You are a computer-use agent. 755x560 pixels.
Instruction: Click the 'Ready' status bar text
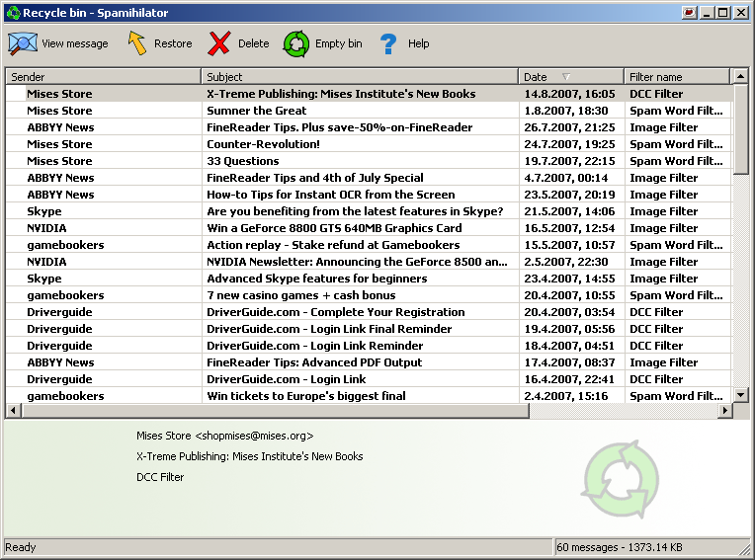point(20,547)
